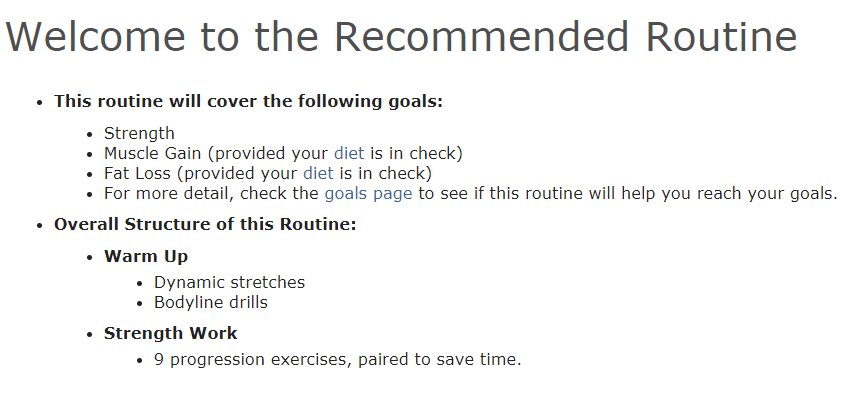853x404 pixels.
Task: Click the bullet before Dynamic stretches
Action: [140, 284]
